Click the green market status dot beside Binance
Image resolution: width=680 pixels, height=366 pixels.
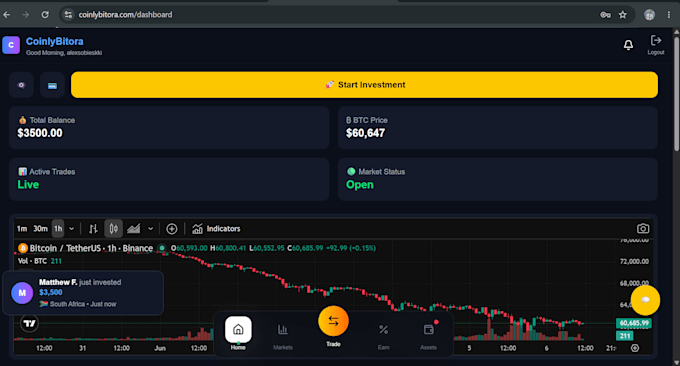(162, 248)
